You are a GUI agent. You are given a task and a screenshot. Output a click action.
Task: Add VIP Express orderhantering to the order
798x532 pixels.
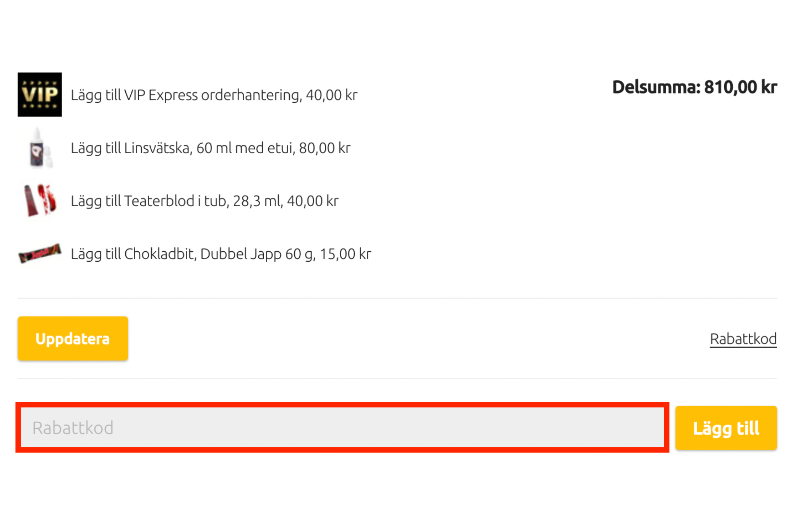[214, 95]
